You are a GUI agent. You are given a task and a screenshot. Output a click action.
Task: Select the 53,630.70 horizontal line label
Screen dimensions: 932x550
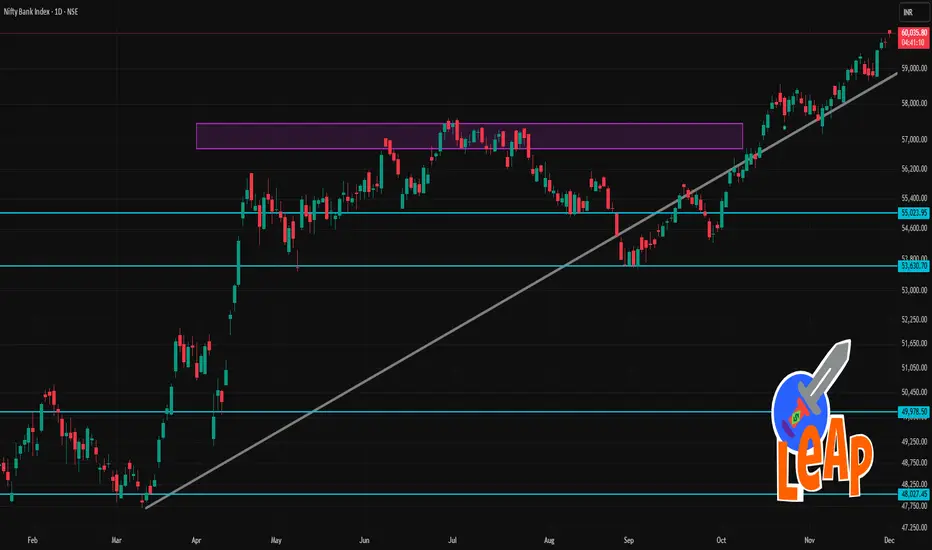914,266
